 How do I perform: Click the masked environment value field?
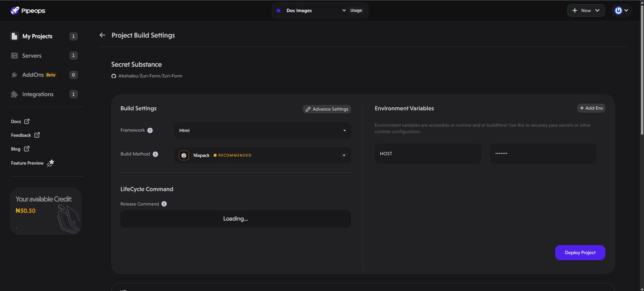(543, 154)
